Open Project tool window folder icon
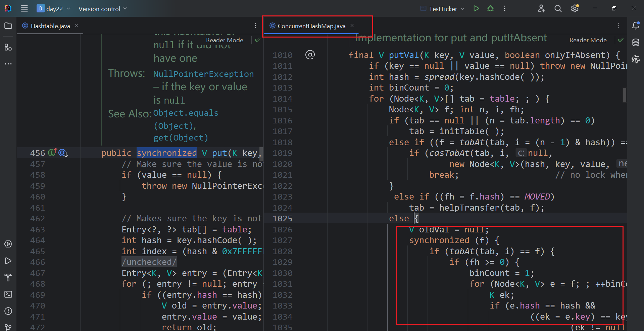 (8, 26)
